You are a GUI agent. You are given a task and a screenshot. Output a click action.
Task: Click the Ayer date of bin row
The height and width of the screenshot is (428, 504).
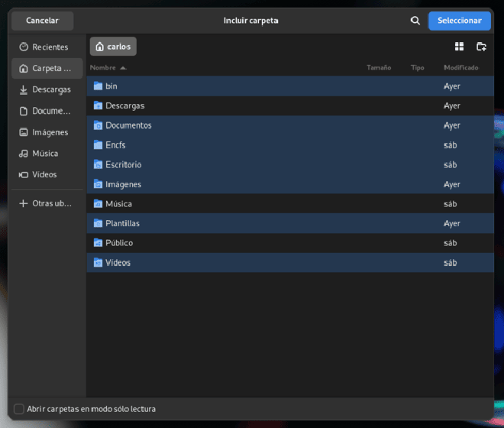coord(452,86)
